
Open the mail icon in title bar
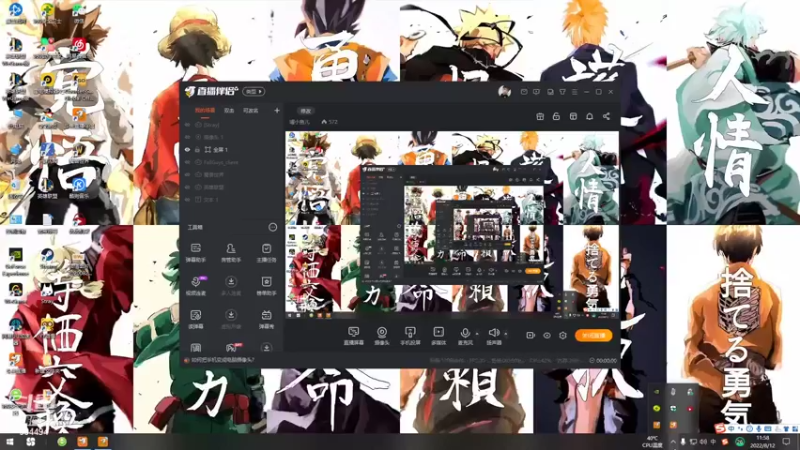[524, 92]
